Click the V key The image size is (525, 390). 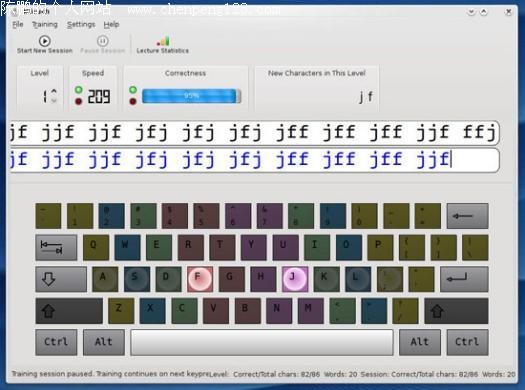click(216, 311)
